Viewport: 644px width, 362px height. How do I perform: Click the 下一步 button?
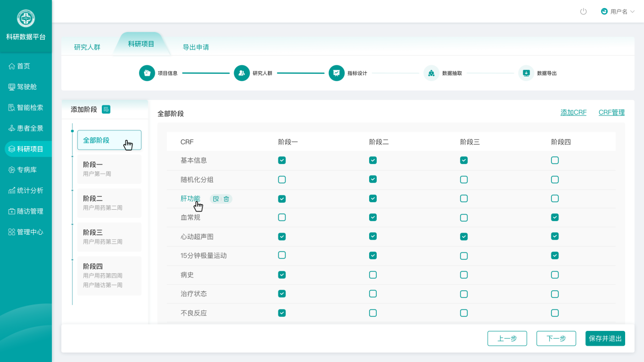point(556,339)
